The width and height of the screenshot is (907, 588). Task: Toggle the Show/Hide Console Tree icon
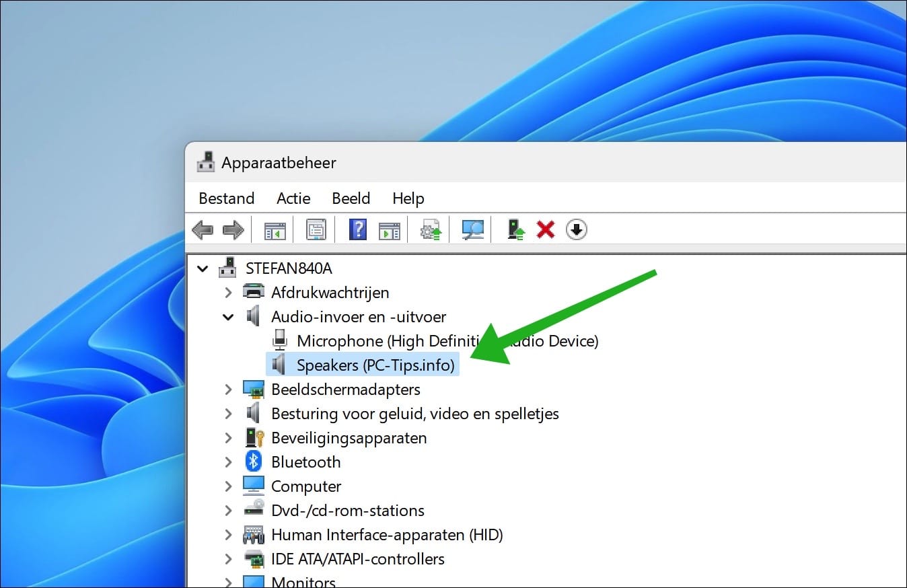(274, 229)
